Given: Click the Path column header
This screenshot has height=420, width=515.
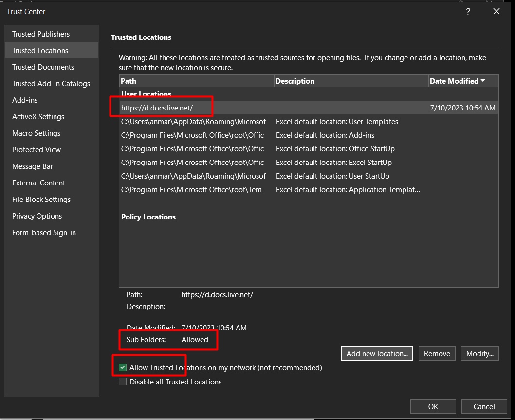Looking at the screenshot, I should coord(196,81).
